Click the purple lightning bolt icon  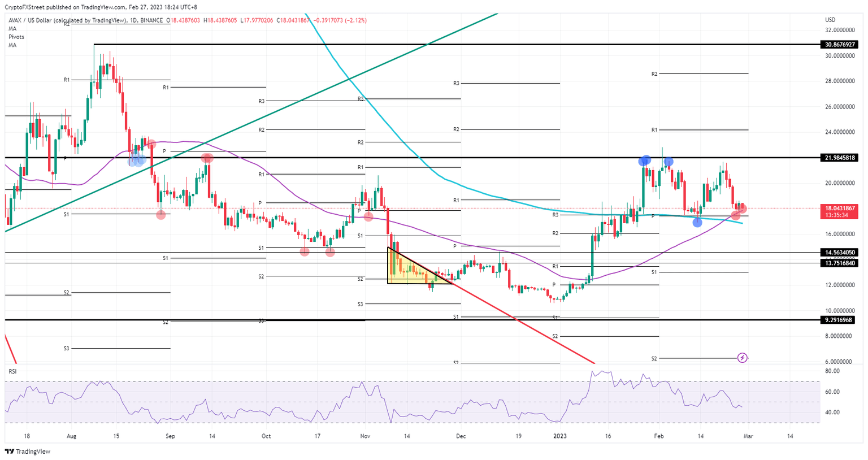[742, 358]
